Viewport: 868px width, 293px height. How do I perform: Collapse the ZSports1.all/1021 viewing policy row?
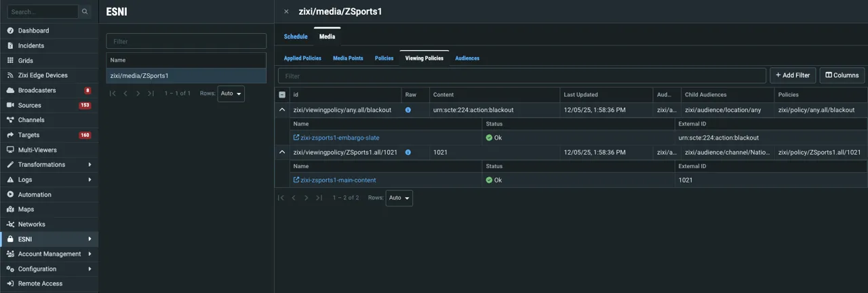pos(282,153)
